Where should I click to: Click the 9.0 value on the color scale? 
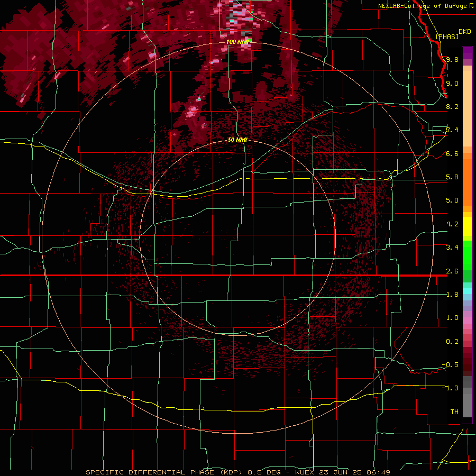click(x=452, y=83)
